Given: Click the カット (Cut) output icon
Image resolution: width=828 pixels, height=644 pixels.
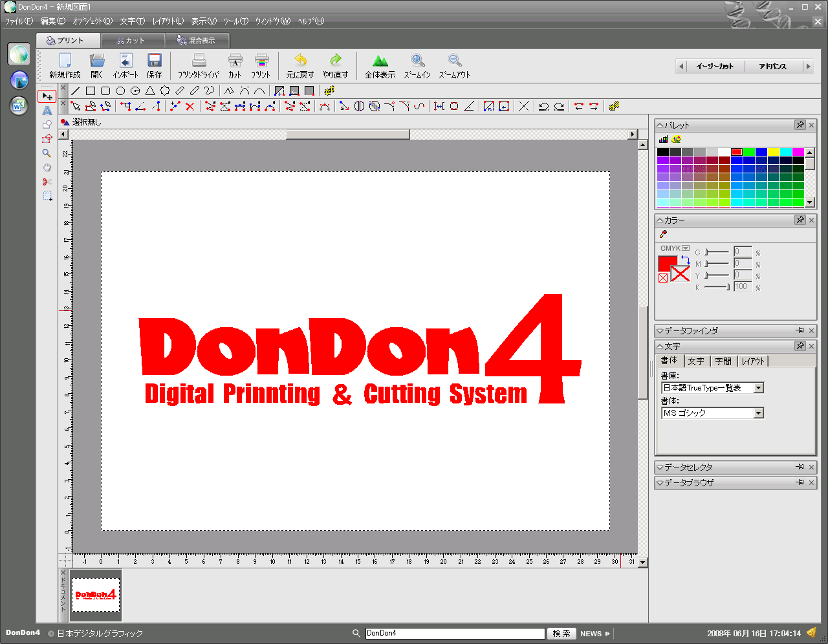Looking at the screenshot, I should click(235, 65).
